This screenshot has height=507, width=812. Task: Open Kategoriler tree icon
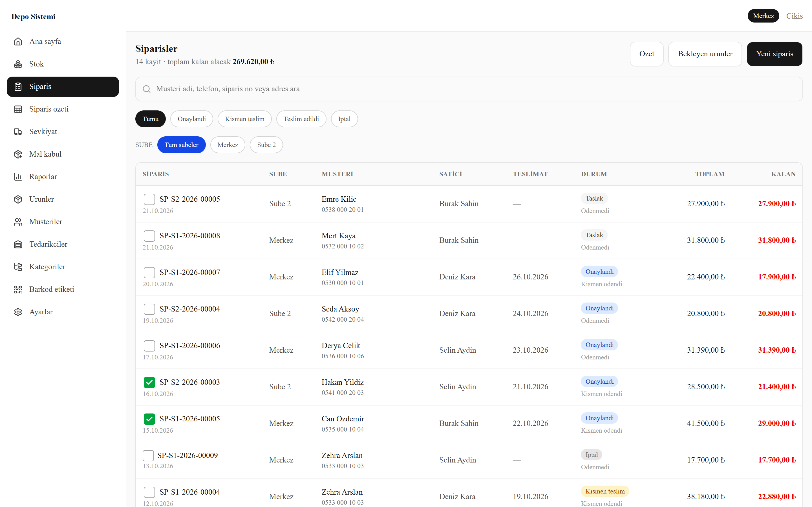pos(18,267)
